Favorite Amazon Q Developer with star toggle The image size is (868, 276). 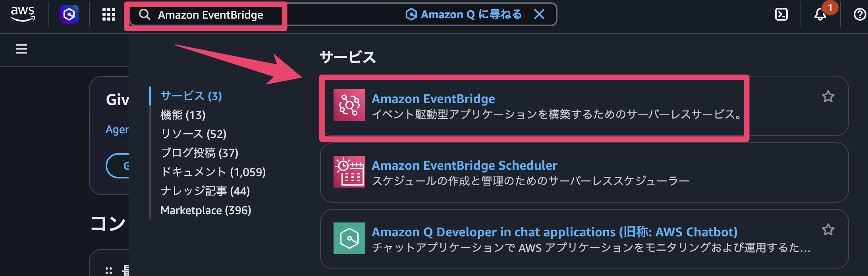click(x=828, y=230)
